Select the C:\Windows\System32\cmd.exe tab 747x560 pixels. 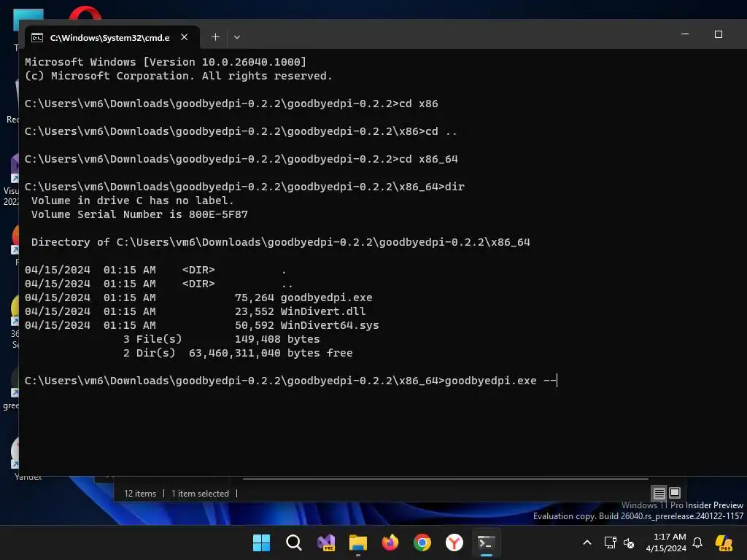(x=112, y=37)
